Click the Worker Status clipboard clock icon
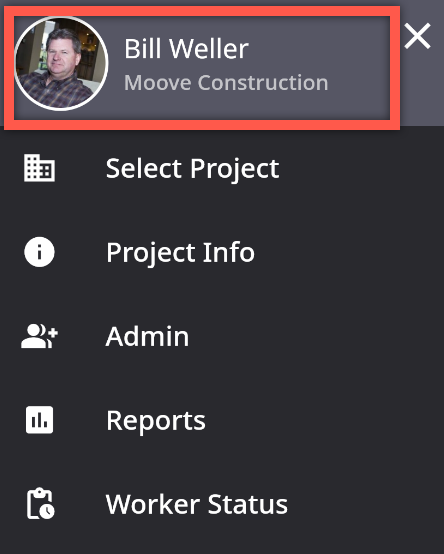This screenshot has height=554, width=444. coord(40,504)
